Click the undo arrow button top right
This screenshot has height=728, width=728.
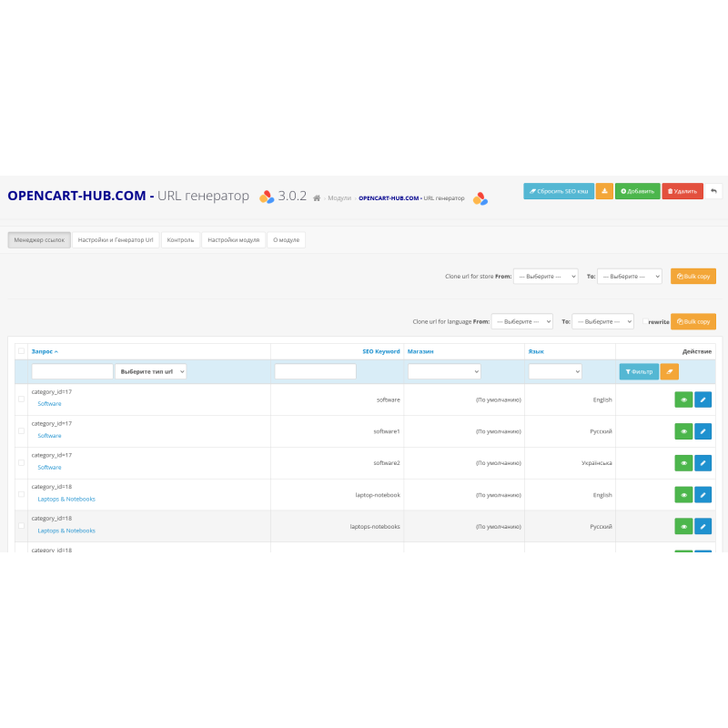(x=714, y=191)
